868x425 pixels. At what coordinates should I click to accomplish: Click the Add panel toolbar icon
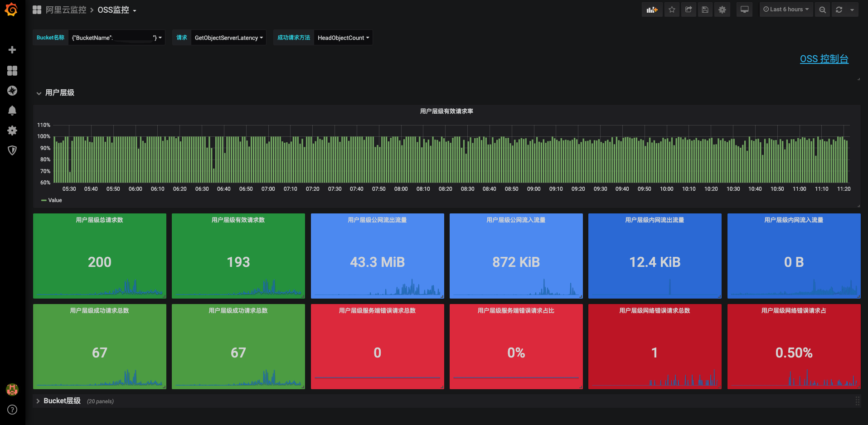(x=652, y=10)
